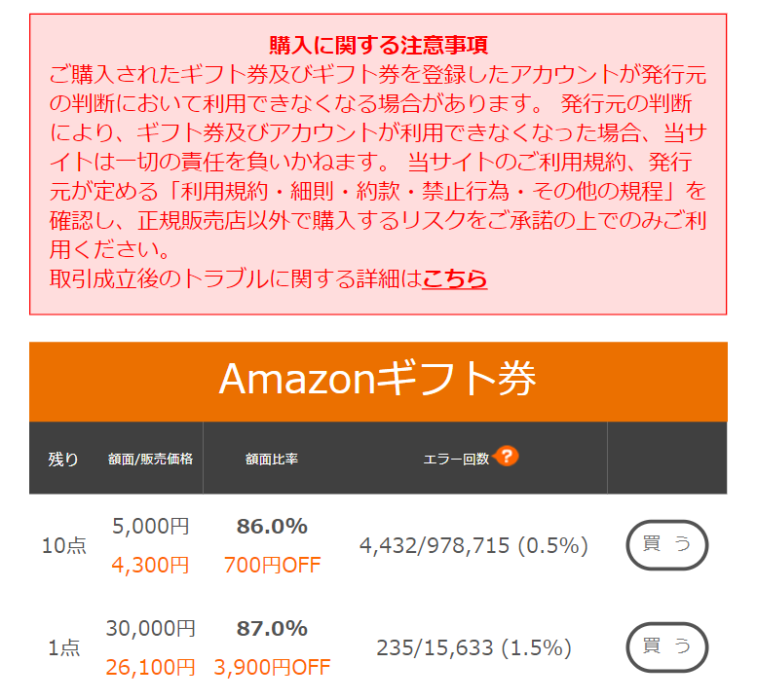The height and width of the screenshot is (700, 757).
Task: Click the orange question mark help icon
Action: 508,456
